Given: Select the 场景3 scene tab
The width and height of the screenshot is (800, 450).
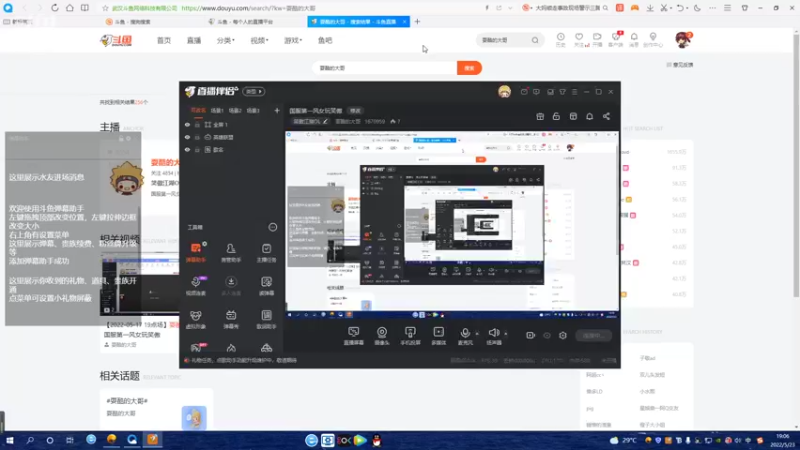Looking at the screenshot, I should click(253, 111).
